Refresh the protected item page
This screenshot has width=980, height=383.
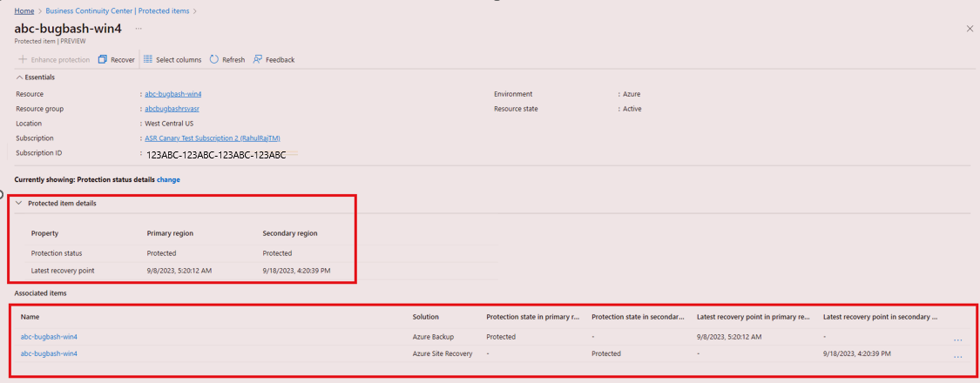(x=226, y=59)
